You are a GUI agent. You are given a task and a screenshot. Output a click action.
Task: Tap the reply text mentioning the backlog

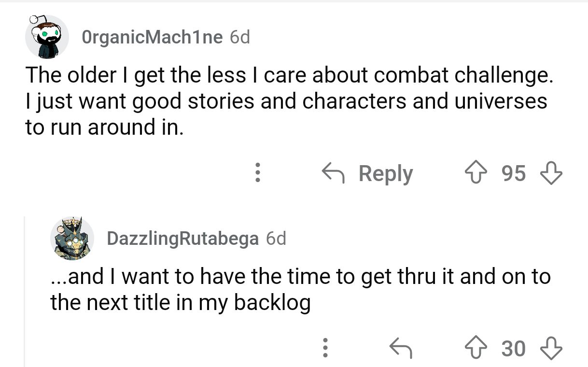click(299, 290)
